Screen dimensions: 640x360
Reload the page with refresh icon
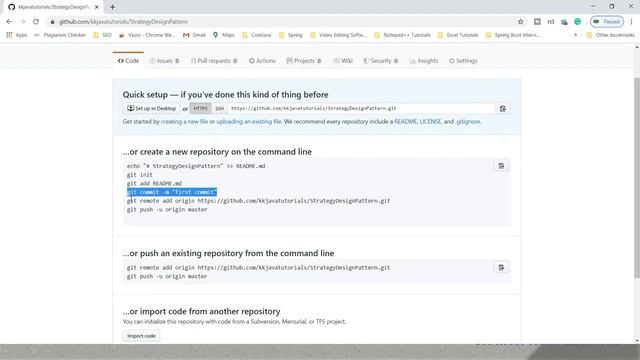click(x=36, y=22)
